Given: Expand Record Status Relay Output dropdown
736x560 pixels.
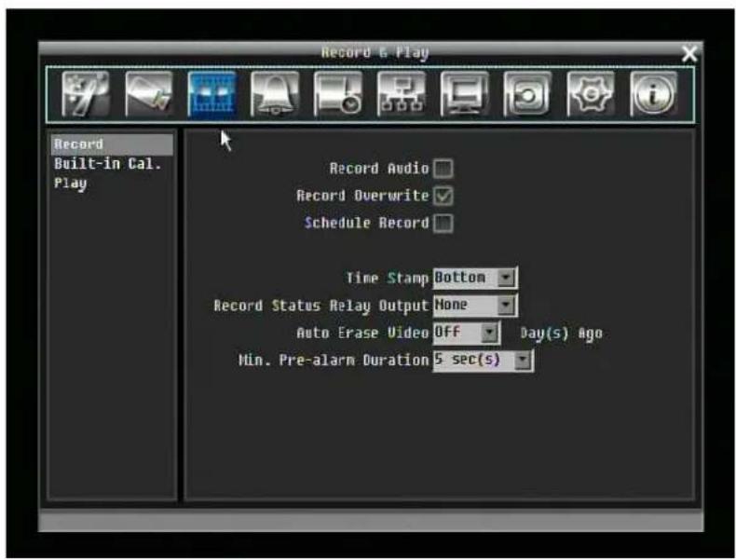Looking at the screenshot, I should [475, 305].
